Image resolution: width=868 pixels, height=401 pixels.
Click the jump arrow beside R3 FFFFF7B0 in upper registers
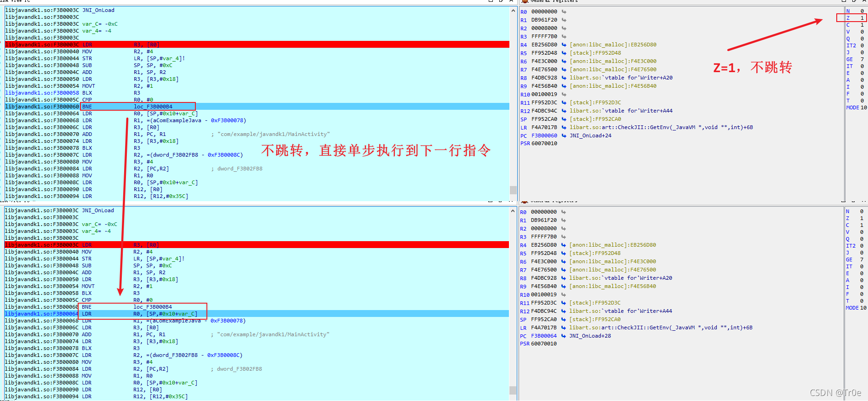564,36
